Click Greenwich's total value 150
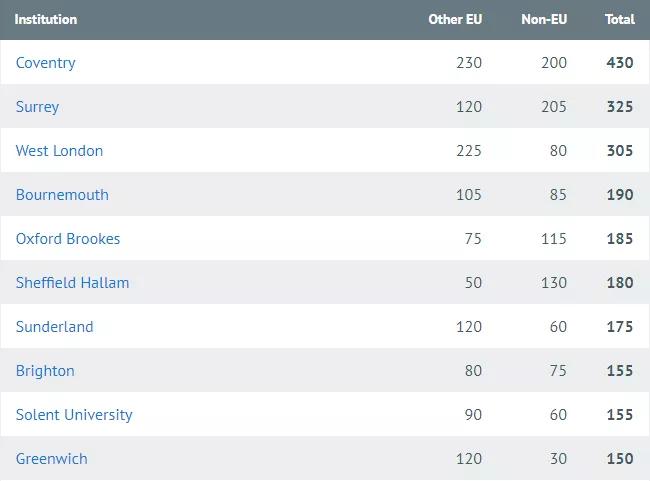This screenshot has height=481, width=650. tap(620, 459)
